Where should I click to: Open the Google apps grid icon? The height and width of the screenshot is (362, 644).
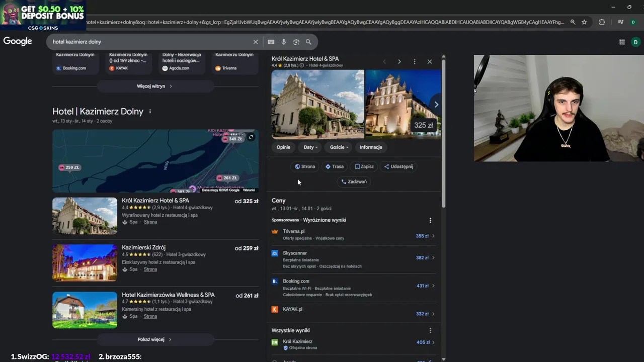(x=622, y=42)
